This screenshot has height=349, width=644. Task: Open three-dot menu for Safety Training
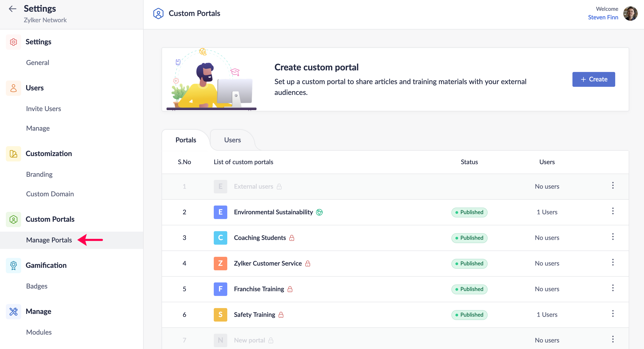point(612,314)
